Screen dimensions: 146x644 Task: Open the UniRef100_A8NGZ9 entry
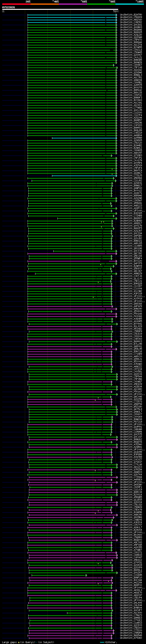pyautogui.click(x=131, y=274)
